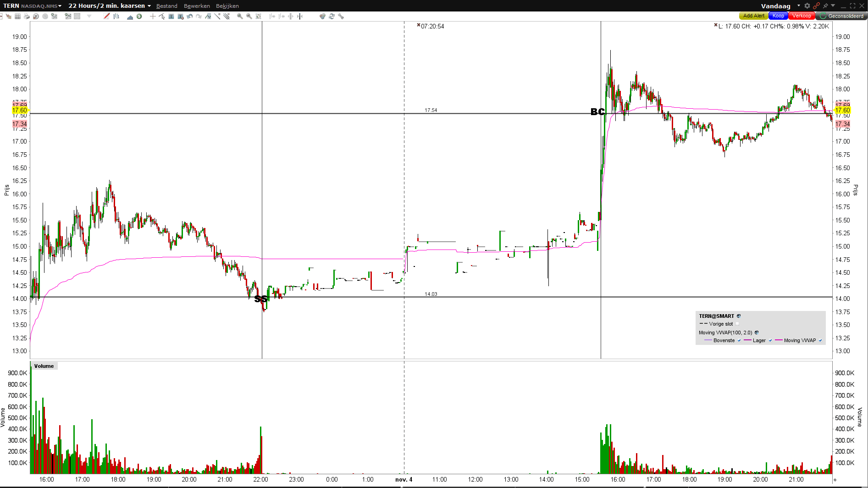
Task: Click the red Verkoop button
Action: click(802, 16)
